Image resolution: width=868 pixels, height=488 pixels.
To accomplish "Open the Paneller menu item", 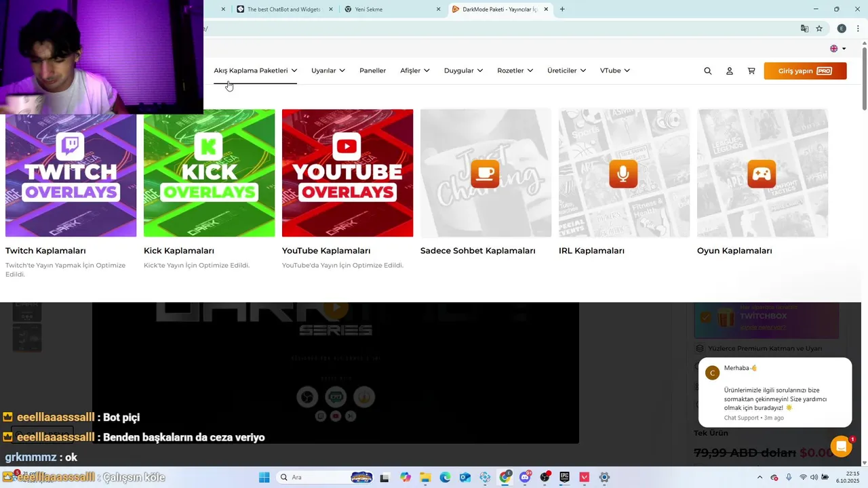I will [372, 70].
